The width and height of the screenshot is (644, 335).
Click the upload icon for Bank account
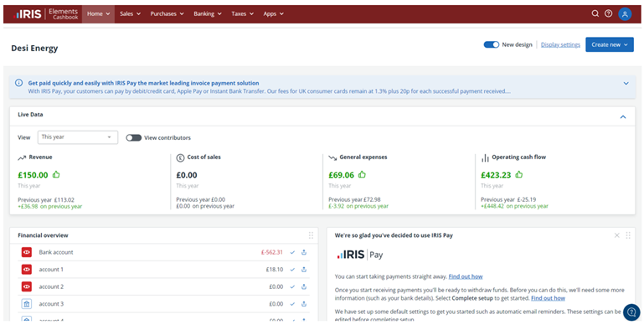point(304,252)
